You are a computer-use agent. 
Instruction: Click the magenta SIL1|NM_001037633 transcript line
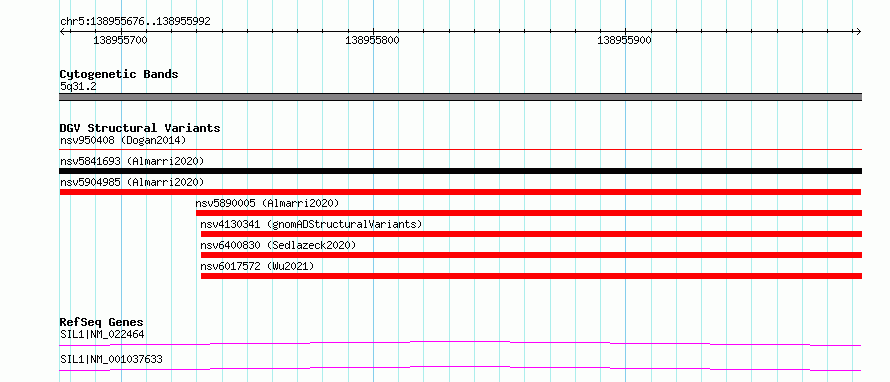pyautogui.click(x=460, y=368)
